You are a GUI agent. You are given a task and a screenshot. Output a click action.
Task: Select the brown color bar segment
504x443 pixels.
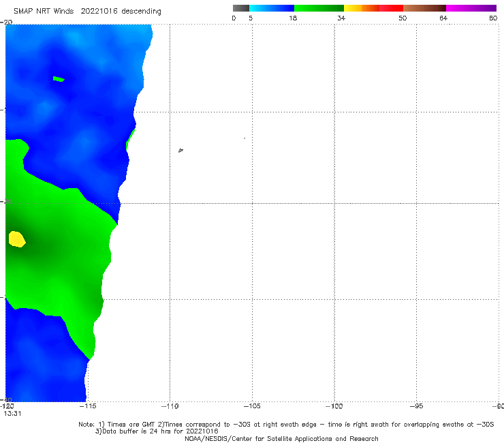click(424, 8)
